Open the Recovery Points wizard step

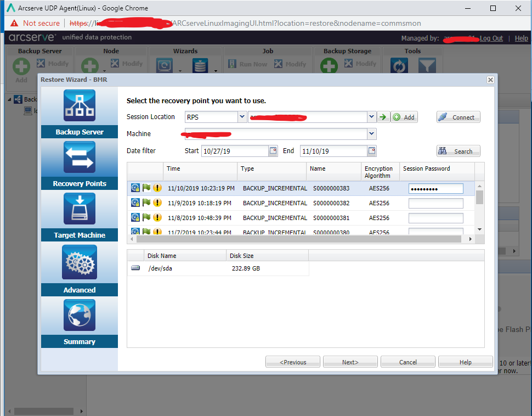(x=80, y=164)
